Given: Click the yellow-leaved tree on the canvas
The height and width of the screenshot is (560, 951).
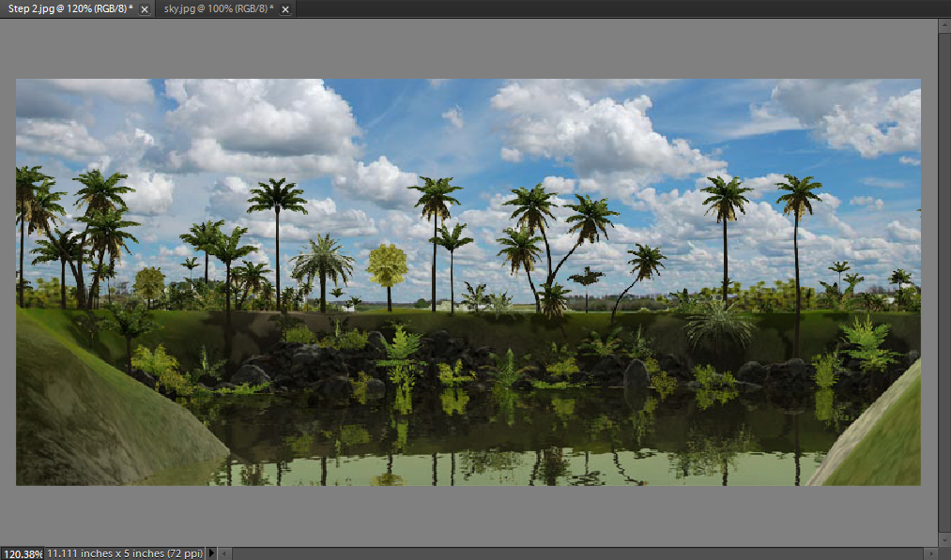Looking at the screenshot, I should [x=387, y=265].
